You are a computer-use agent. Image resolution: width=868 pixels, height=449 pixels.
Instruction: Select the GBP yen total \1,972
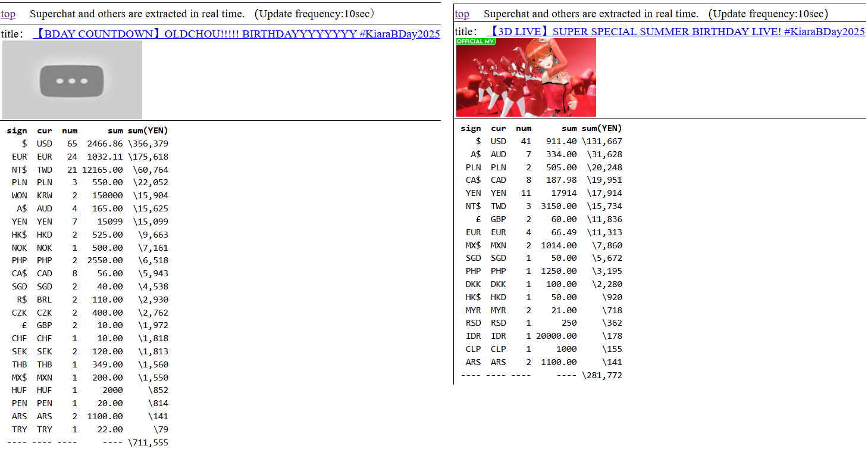(x=153, y=325)
